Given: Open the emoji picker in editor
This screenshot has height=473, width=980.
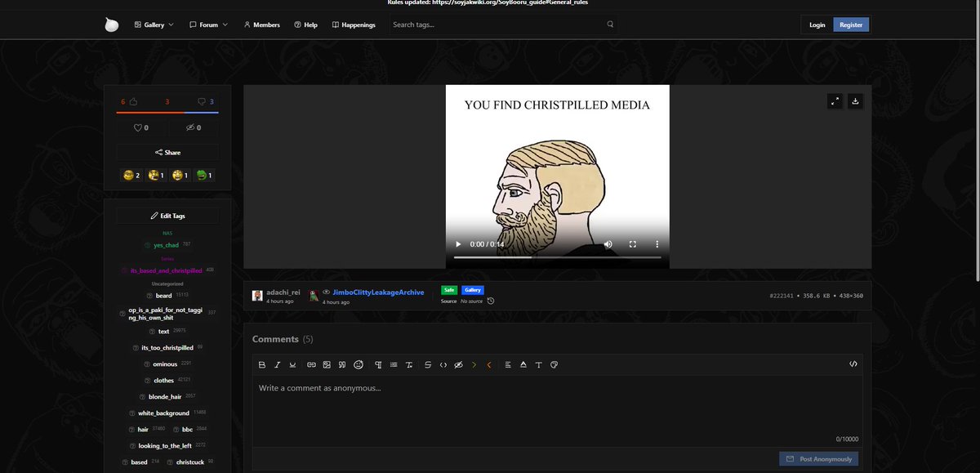Looking at the screenshot, I should click(359, 364).
